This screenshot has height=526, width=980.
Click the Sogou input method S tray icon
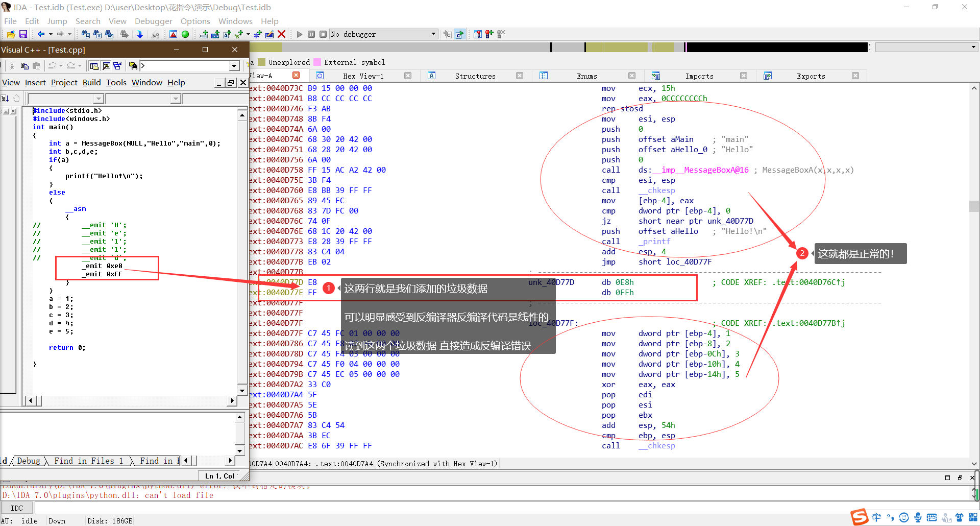point(860,517)
